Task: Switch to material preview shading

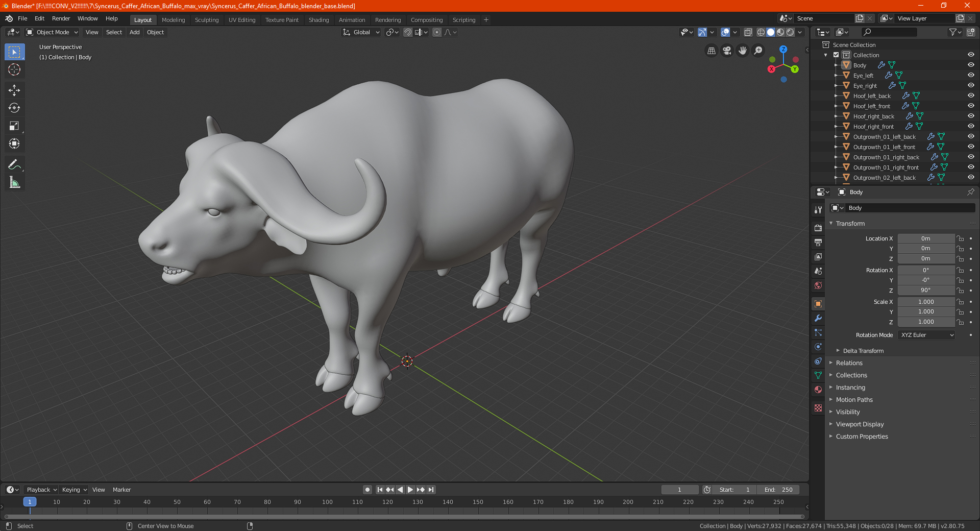Action: (x=780, y=32)
